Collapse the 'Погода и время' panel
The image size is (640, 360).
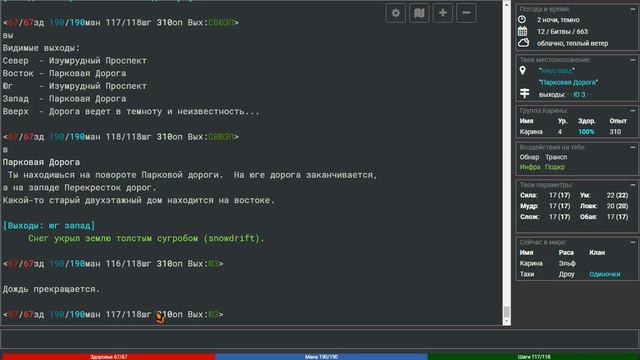click(632, 9)
